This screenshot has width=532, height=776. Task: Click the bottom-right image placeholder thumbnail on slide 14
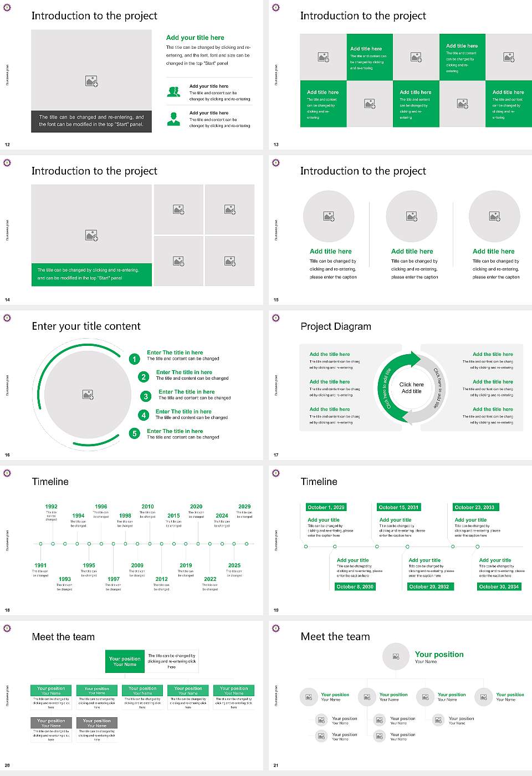pos(229,260)
